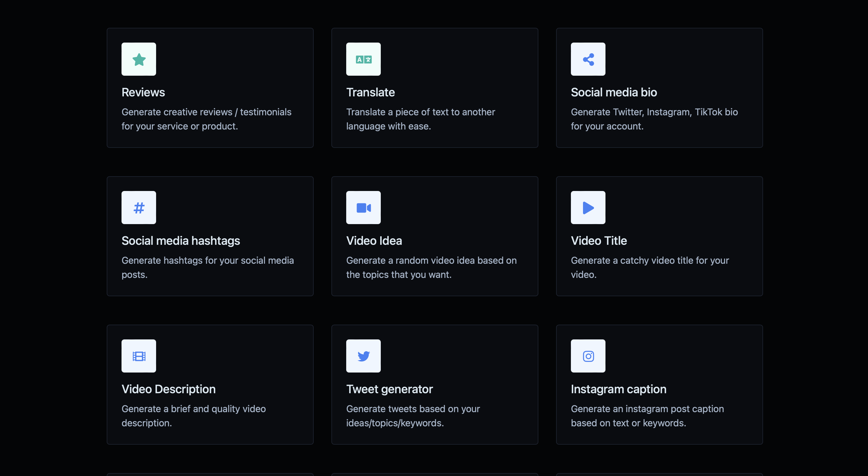The image size is (868, 476).
Task: Choose the Video Idea title
Action: coord(374,241)
